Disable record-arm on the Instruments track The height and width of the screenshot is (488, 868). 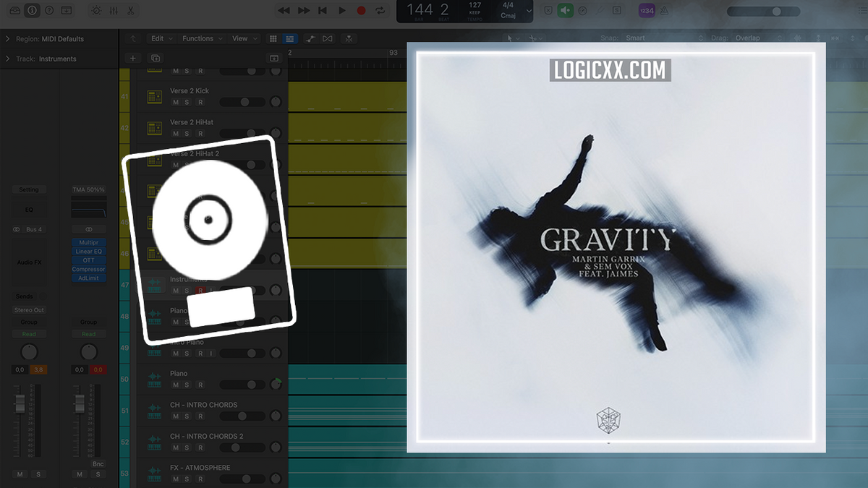coord(200,291)
